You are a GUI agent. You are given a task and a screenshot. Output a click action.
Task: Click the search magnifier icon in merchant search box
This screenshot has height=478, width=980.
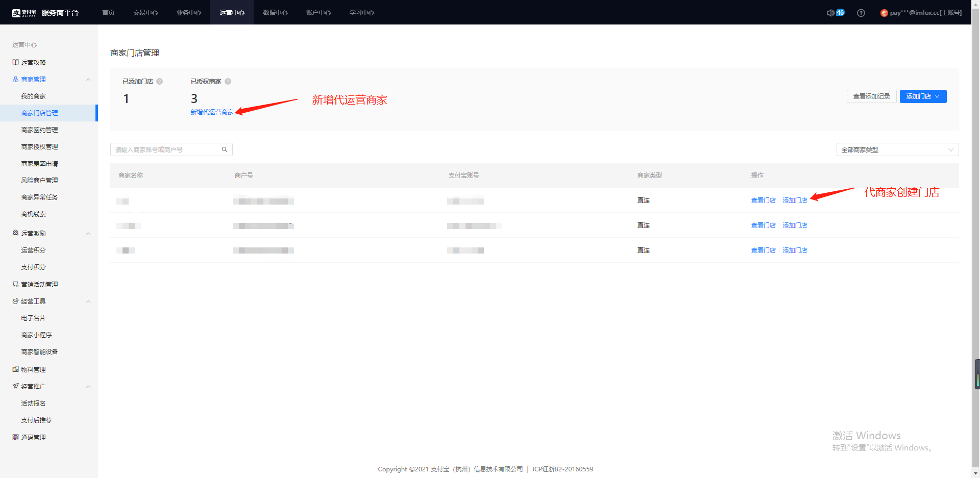[x=225, y=149]
